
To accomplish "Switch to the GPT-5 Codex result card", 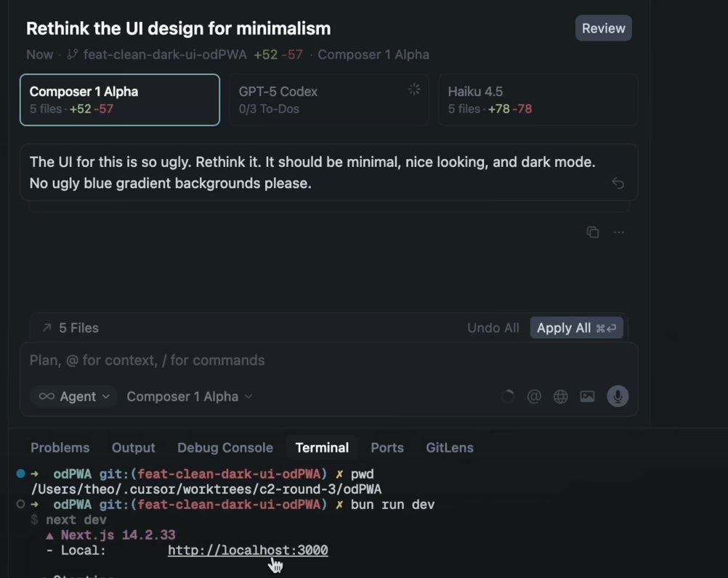I will click(x=328, y=99).
